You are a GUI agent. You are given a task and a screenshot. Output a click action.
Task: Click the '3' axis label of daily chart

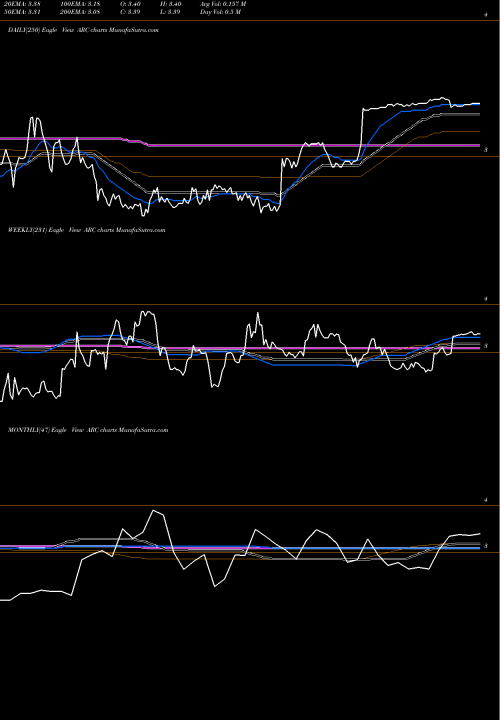[486, 150]
